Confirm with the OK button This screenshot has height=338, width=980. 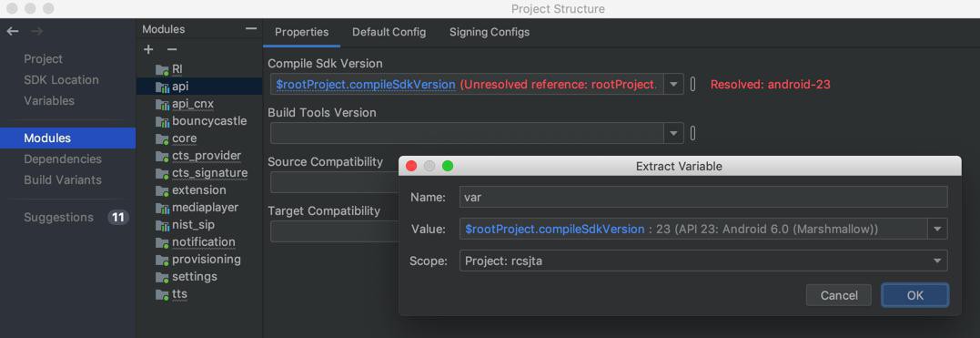(915, 295)
